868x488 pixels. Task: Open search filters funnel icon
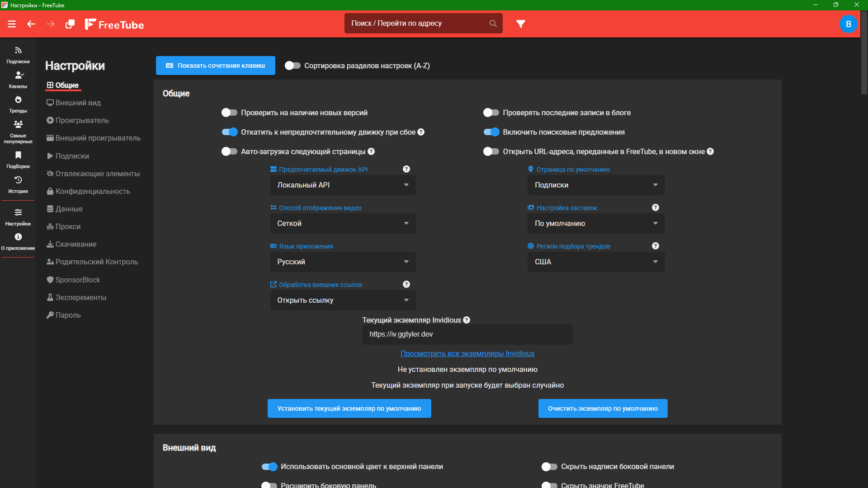(521, 24)
